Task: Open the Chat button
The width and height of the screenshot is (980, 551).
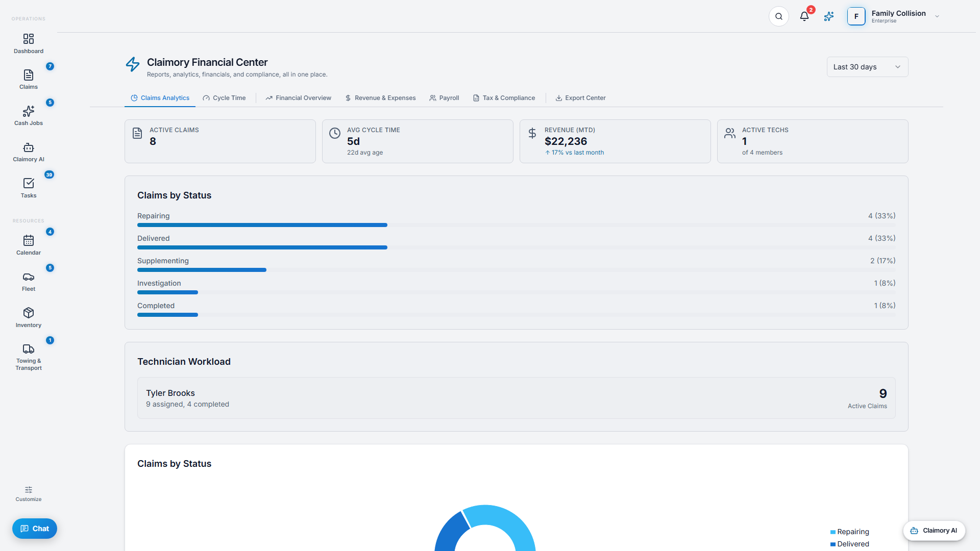Action: tap(35, 529)
